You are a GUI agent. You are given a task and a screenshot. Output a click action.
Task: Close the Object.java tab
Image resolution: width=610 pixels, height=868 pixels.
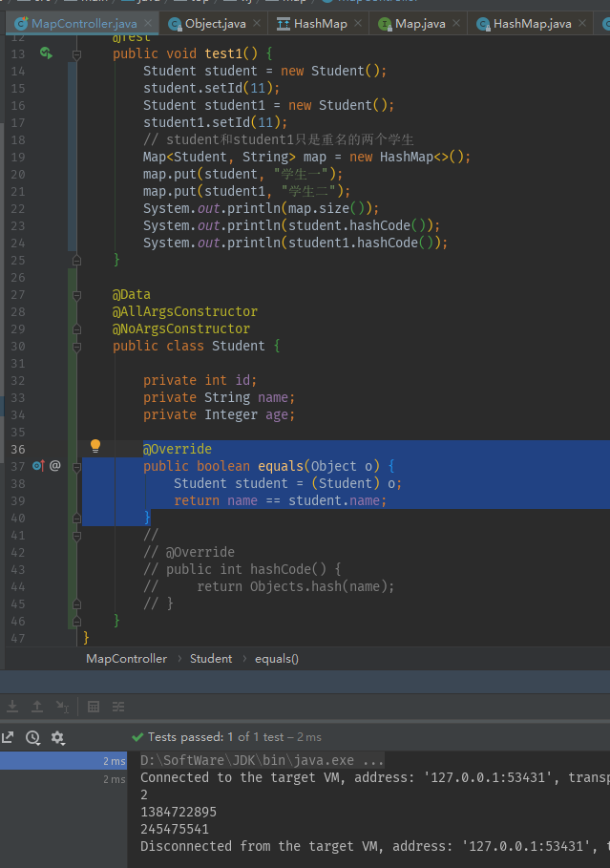257,23
